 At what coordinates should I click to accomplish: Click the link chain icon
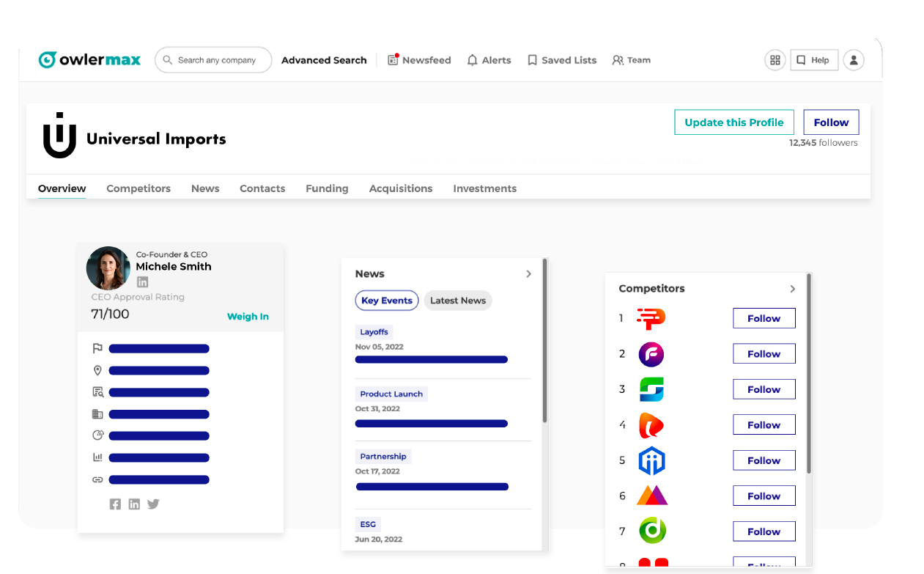97,479
